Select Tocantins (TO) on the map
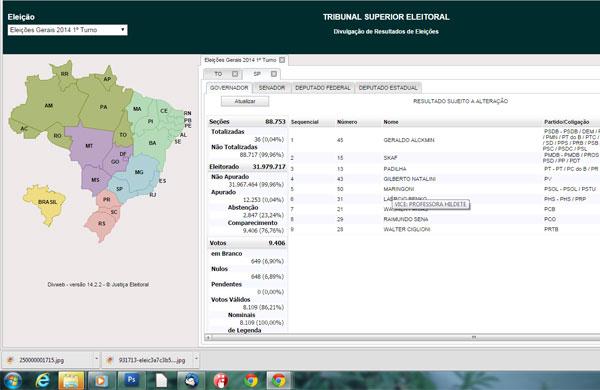 click(123, 135)
